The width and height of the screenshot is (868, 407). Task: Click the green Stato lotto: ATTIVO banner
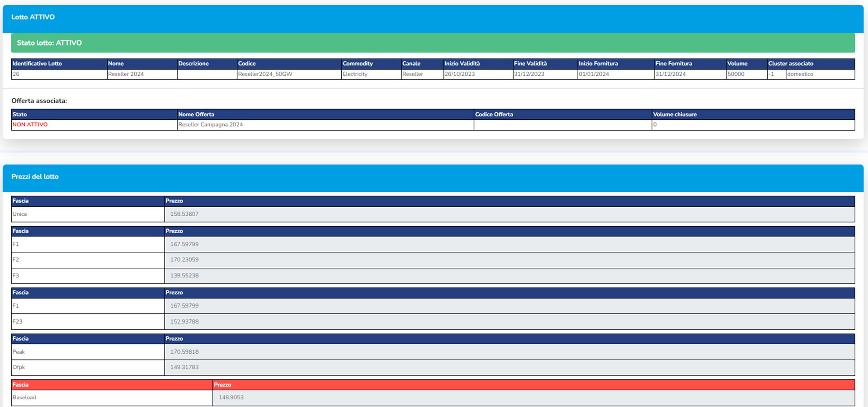click(433, 43)
